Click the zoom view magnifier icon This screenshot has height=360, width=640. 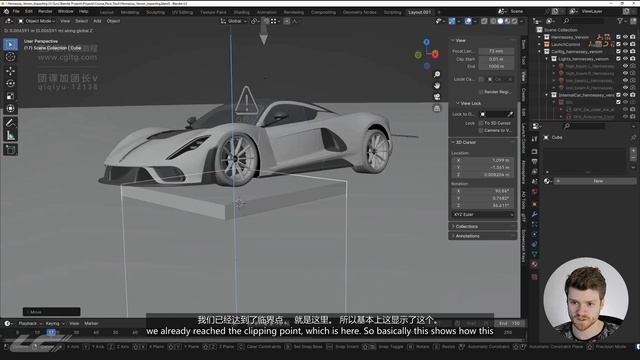click(x=437, y=74)
